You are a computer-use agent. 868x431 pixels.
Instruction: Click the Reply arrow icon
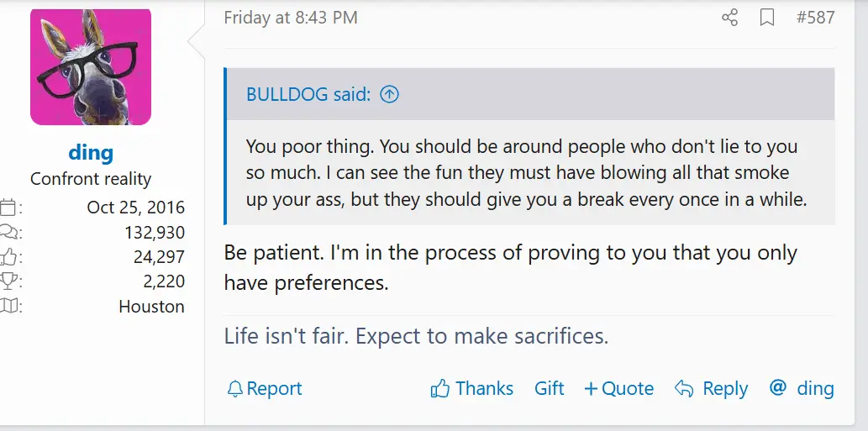pos(684,389)
